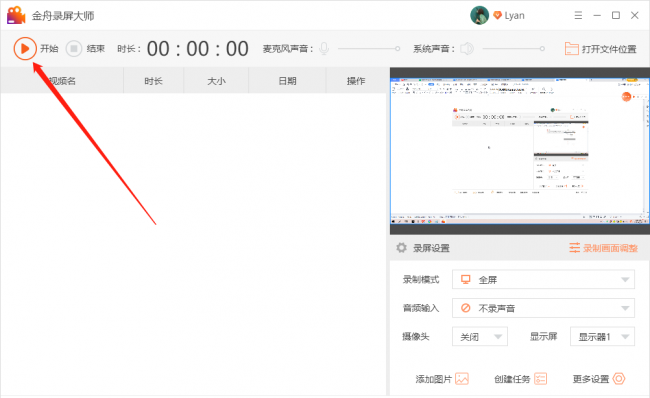
Task: Click the user avatar picture
Action: click(479, 15)
